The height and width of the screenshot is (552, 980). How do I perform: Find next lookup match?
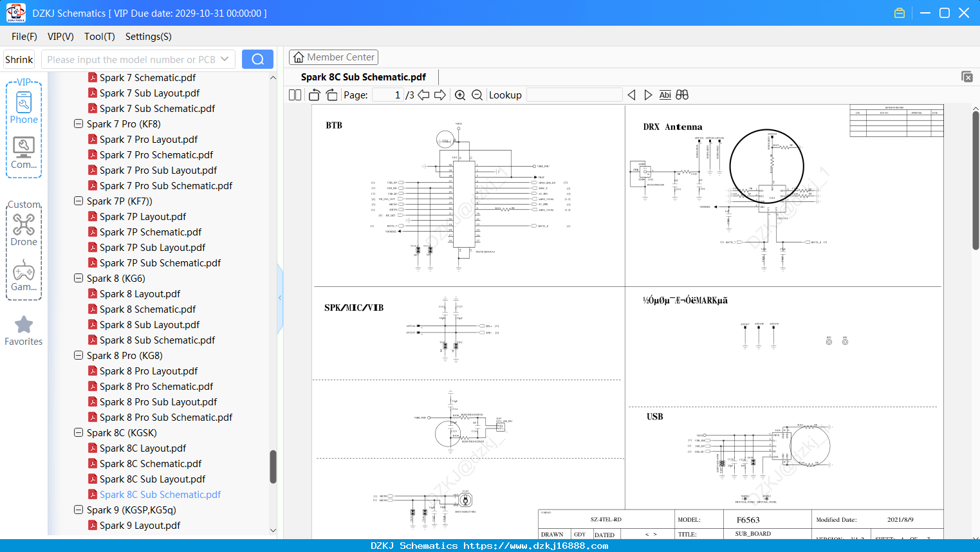[648, 95]
